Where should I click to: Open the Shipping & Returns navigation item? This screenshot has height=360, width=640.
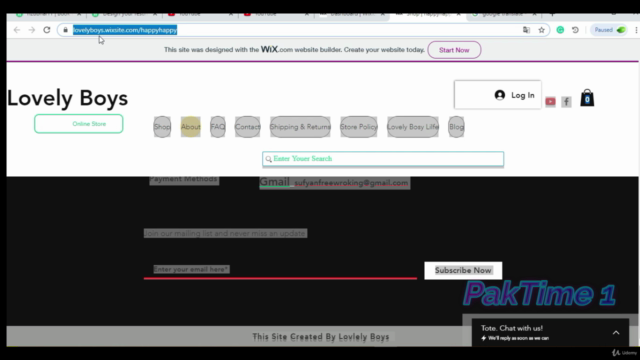click(x=300, y=127)
